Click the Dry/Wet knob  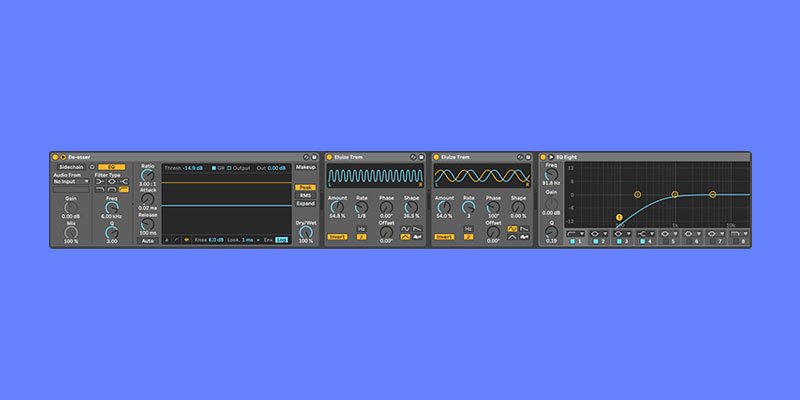pyautogui.click(x=306, y=232)
